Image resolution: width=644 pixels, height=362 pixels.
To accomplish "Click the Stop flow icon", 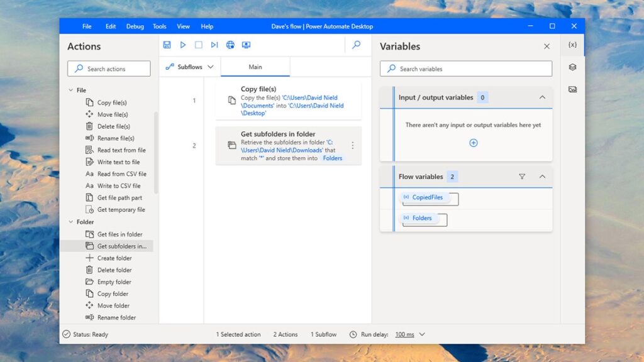I will [x=198, y=45].
